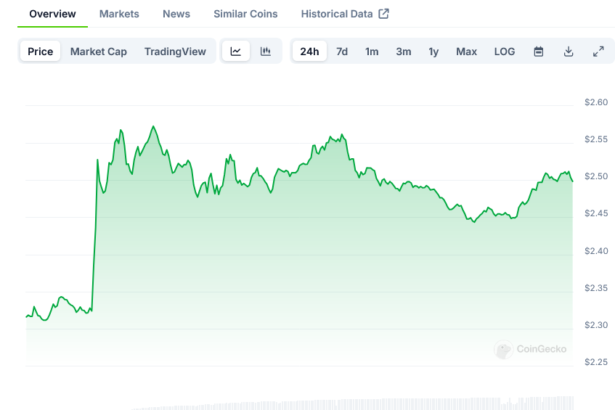Show the 1y price history
The image size is (615, 410).
tap(433, 51)
